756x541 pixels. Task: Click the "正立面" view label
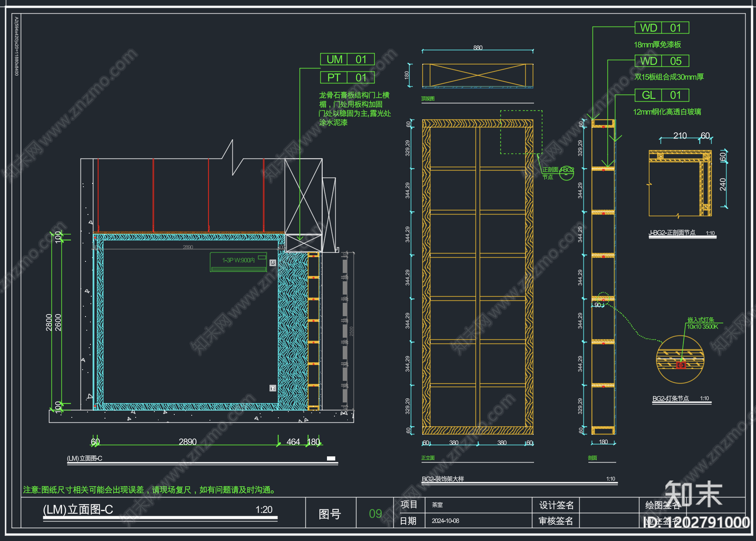[428, 458]
